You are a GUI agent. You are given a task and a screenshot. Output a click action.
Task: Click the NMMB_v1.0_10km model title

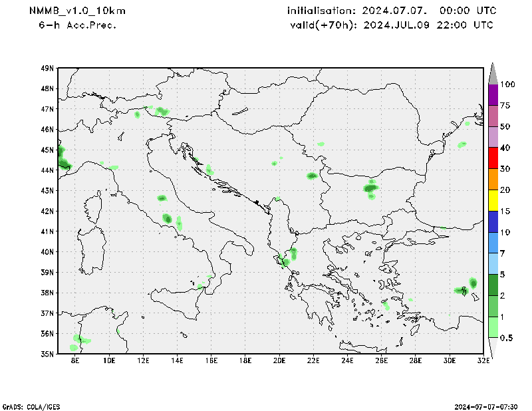click(77, 11)
